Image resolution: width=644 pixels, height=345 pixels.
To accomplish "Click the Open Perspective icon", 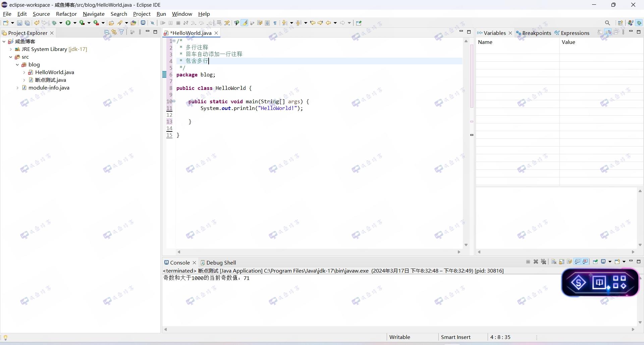I will coord(620,23).
